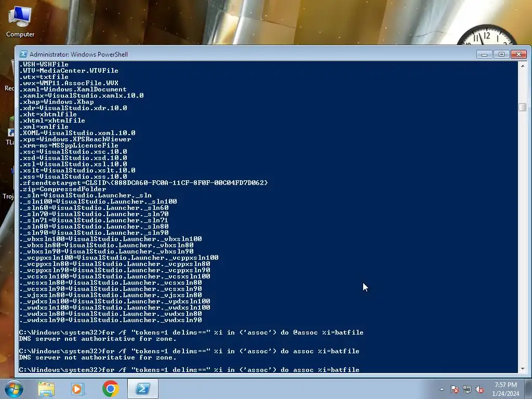Image resolution: width=532 pixels, height=399 pixels.
Task: Click the ".xslt=VisualStudio.xslt.10.0" line
Action: (77, 170)
